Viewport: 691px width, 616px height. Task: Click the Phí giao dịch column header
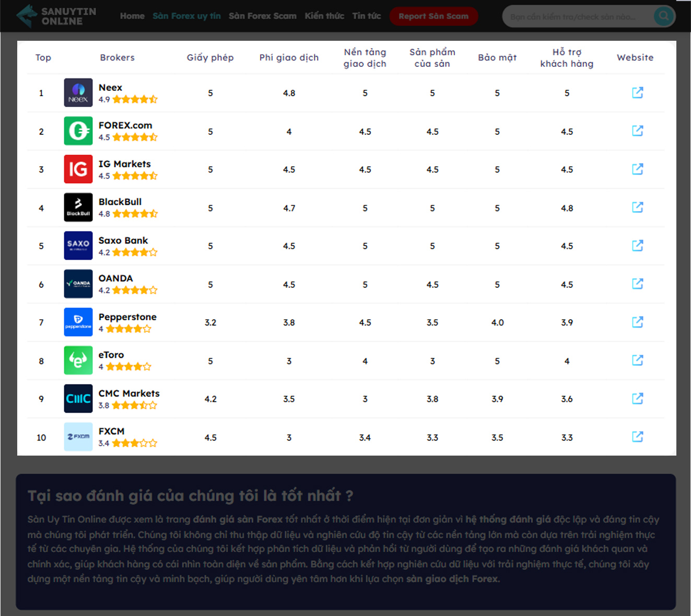tap(289, 57)
